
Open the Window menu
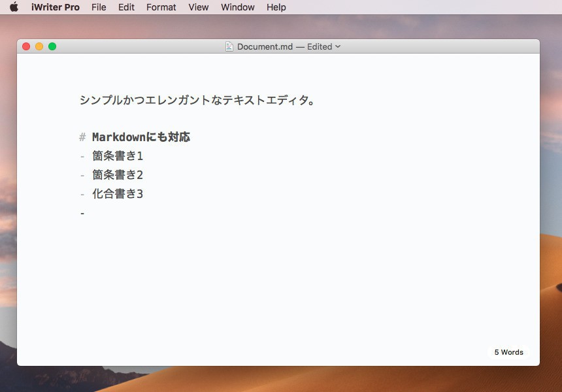pyautogui.click(x=237, y=7)
